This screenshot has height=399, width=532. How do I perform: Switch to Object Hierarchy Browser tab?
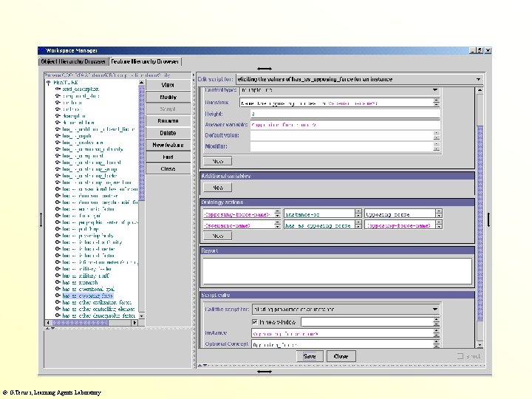[x=74, y=61]
